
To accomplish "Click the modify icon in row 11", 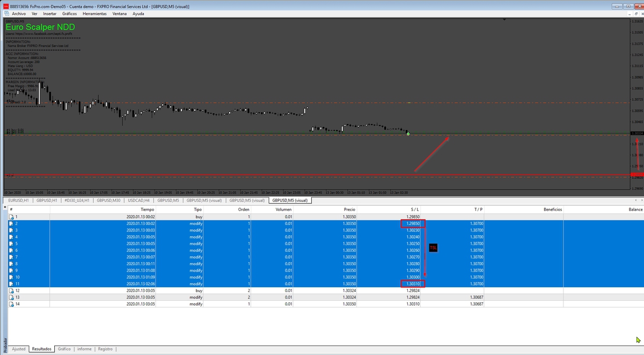I will [12, 284].
